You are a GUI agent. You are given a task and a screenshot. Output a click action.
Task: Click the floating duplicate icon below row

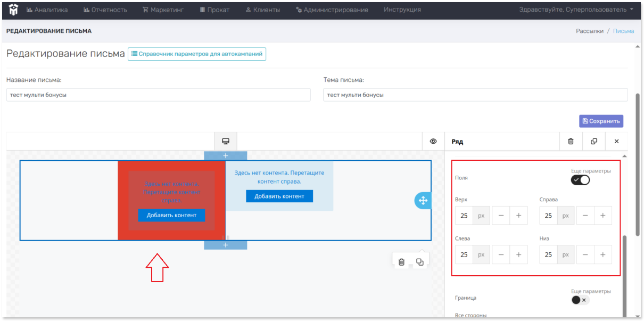point(420,262)
